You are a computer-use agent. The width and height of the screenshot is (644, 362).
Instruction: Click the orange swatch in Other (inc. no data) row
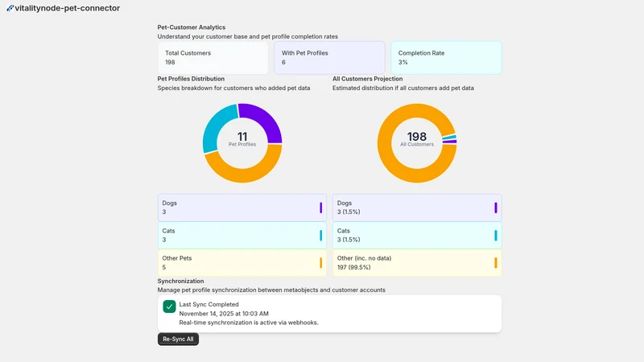tap(496, 263)
